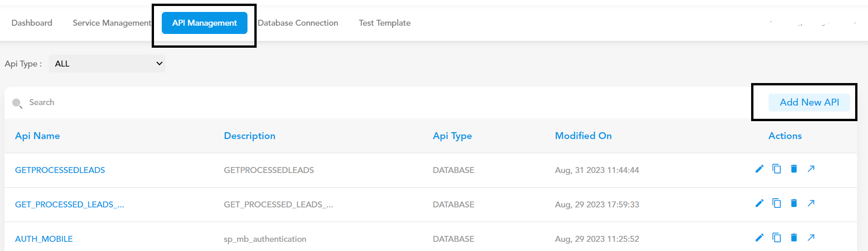Edit the GET_PROCESSED_LEADS_... row via pencil icon
The image size is (868, 251).
tap(759, 203)
